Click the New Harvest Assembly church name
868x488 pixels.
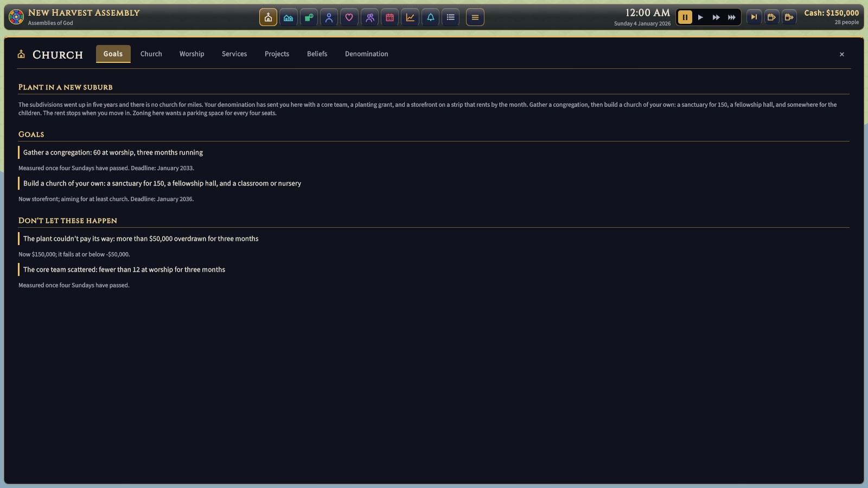tap(84, 12)
